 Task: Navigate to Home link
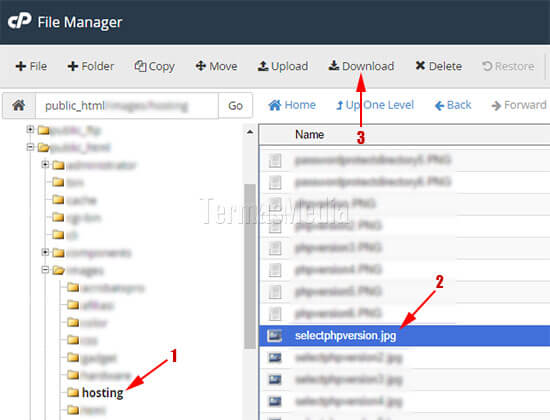[292, 105]
